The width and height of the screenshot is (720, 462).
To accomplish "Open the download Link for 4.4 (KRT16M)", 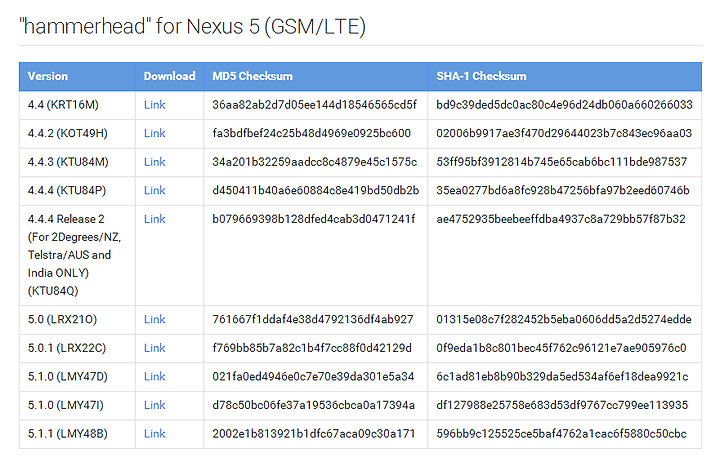I will (x=154, y=105).
